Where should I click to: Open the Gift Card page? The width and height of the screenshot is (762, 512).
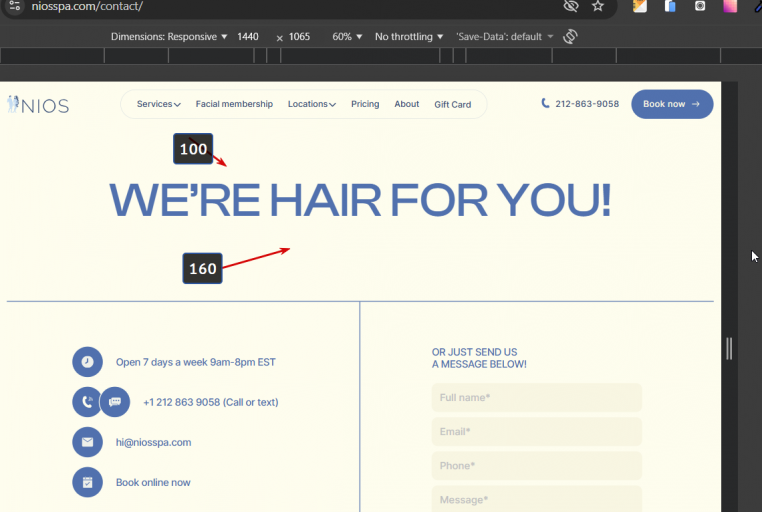[452, 104]
